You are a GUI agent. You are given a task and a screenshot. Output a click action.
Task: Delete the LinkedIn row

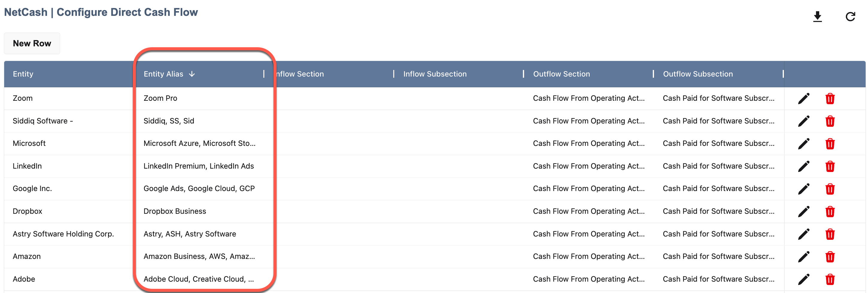[x=830, y=166]
